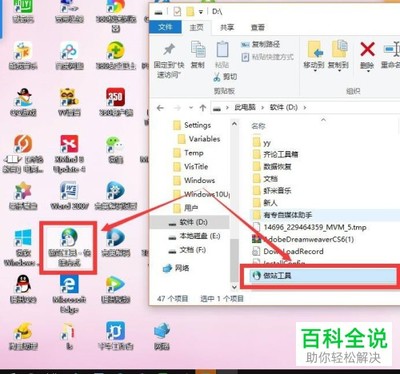Viewport: 400px width, 374px height.
Task: Click the Copy (复制) ribbon icon
Action: [x=198, y=54]
